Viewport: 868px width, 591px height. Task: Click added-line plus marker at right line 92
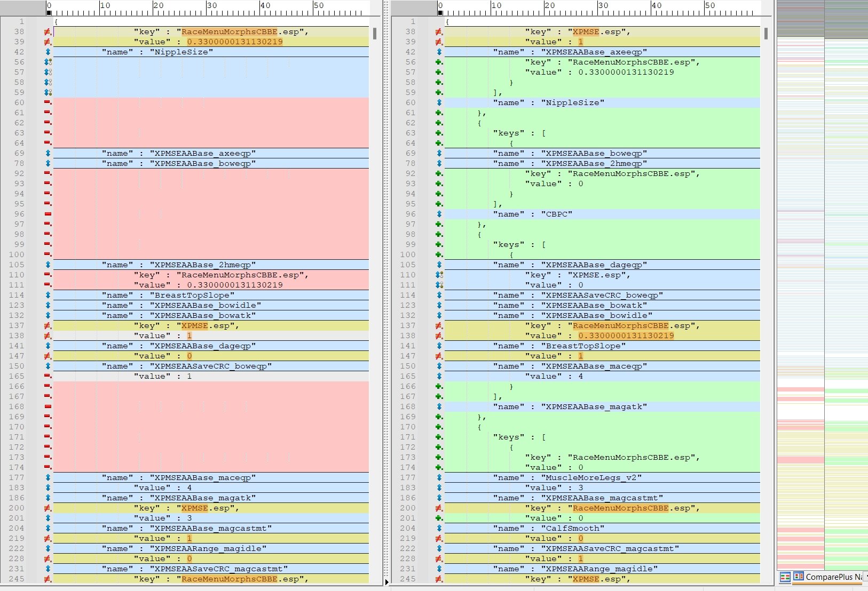coord(439,174)
